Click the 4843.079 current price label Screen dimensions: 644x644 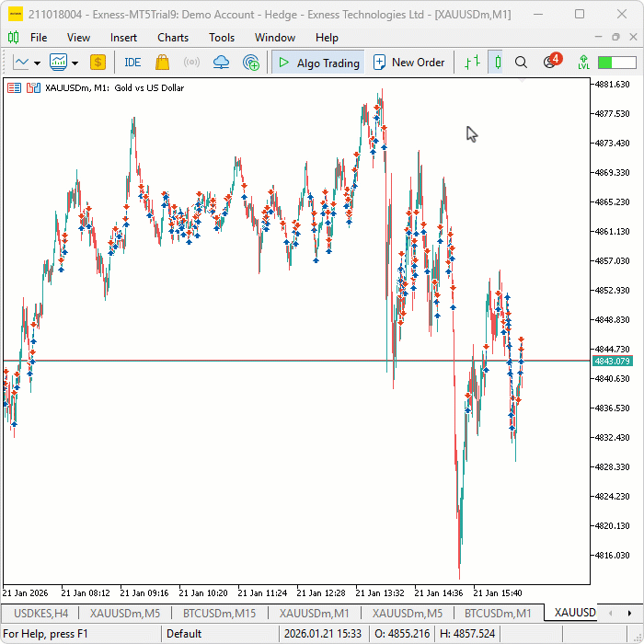pyautogui.click(x=612, y=361)
